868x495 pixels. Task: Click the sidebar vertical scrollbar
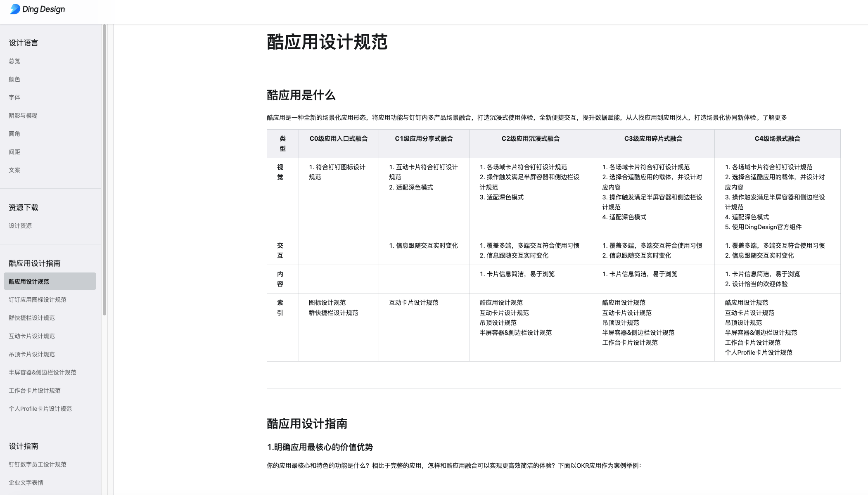click(x=104, y=170)
